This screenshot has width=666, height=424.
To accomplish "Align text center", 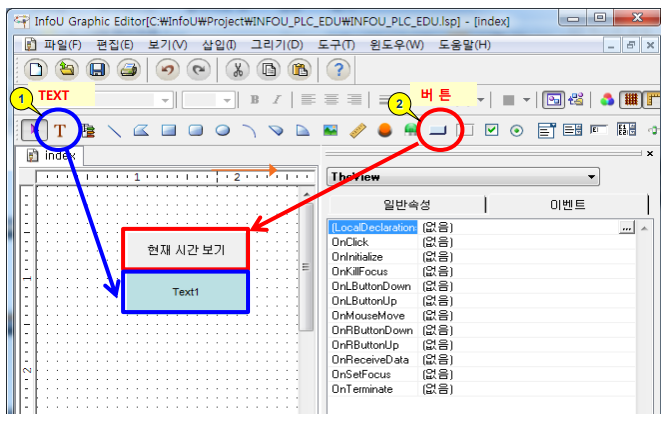I will coord(331,99).
